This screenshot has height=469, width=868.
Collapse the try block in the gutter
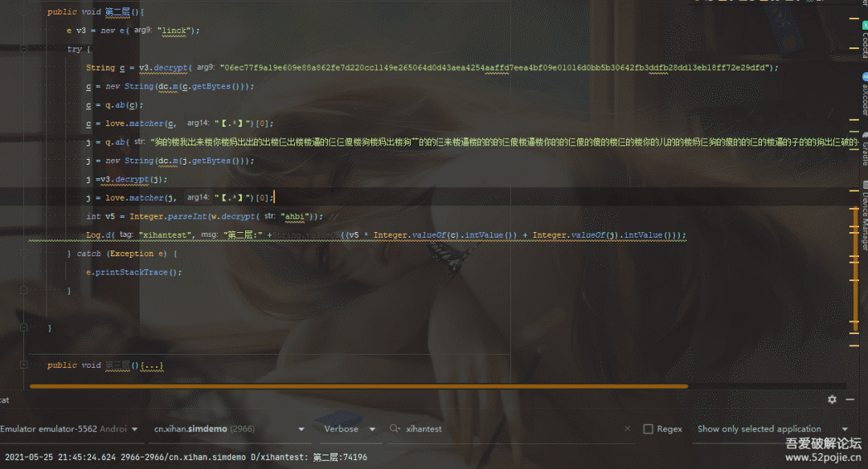tap(24, 49)
